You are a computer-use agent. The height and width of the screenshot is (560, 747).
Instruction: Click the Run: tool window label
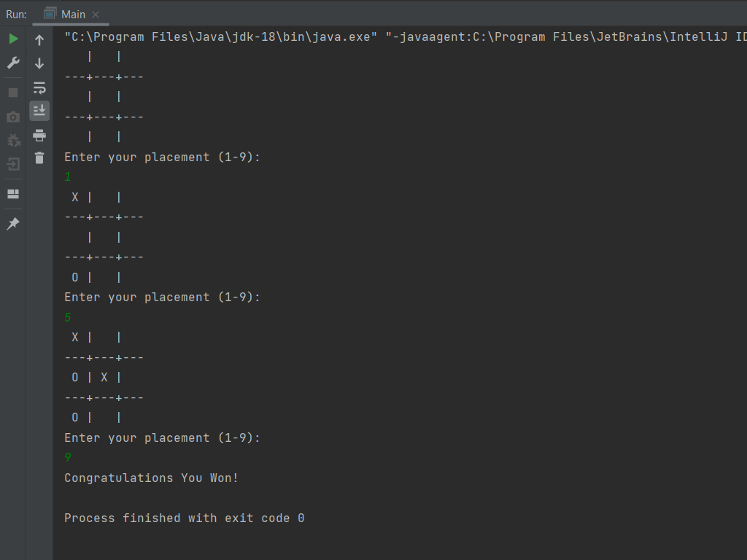[16, 15]
